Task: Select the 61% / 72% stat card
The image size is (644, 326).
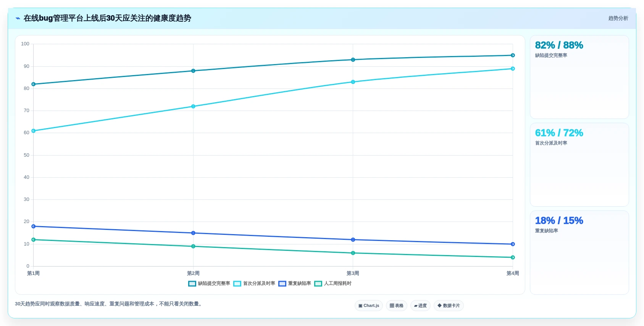Action: 579,165
